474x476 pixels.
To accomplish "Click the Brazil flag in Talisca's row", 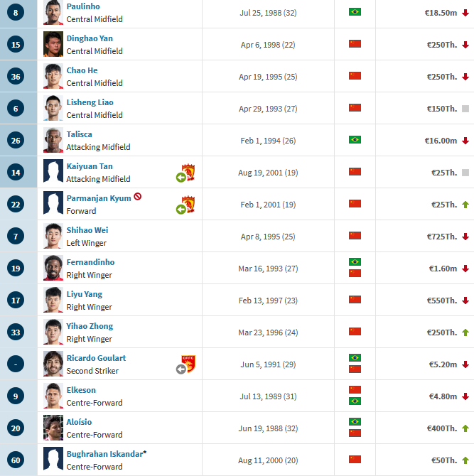I will pos(355,140).
